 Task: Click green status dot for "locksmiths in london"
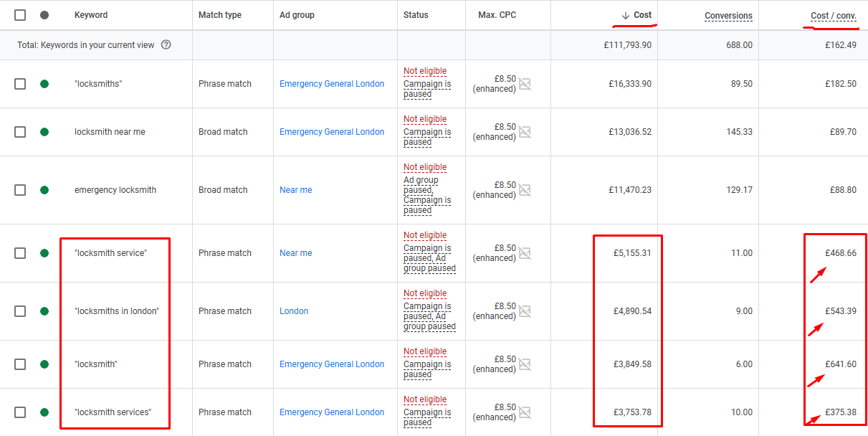(x=44, y=311)
